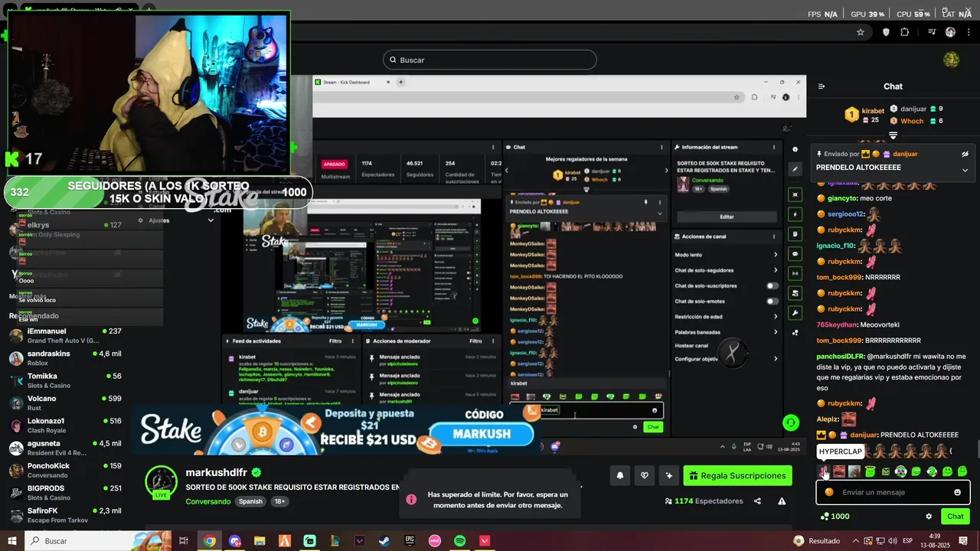Click the Resultado widget on the taskbar

[816, 541]
